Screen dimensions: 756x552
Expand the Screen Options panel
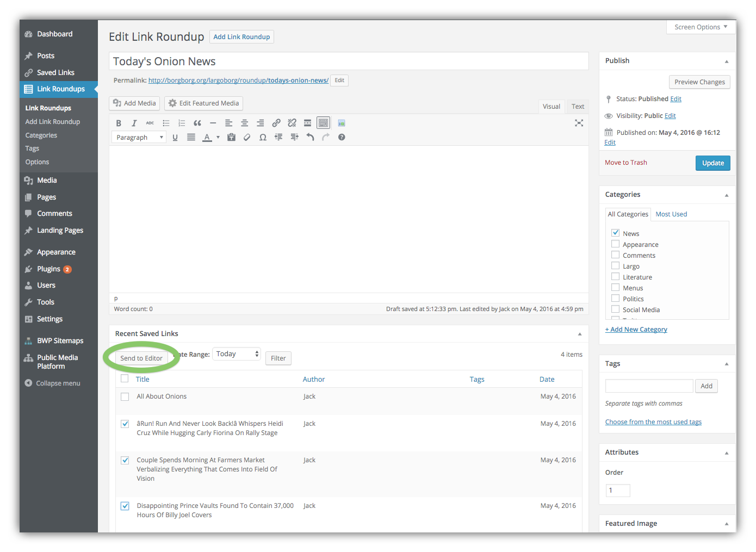point(701,27)
